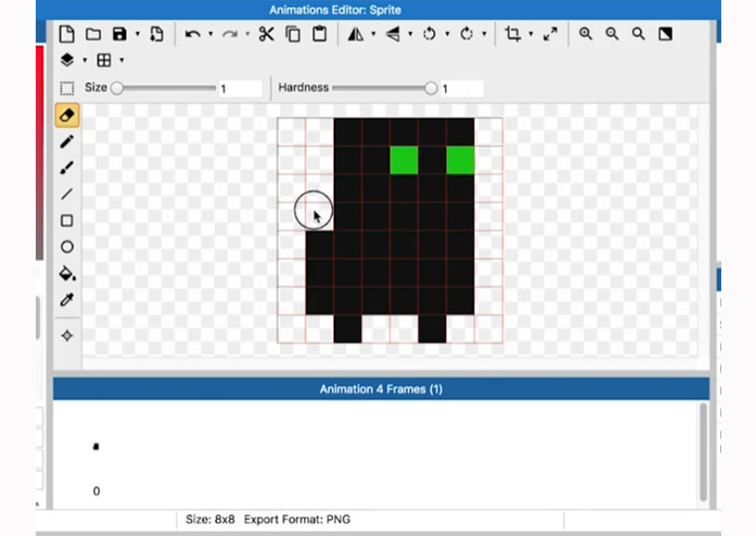Expand the grid options dropdown arrow
The image size is (756, 536).
pyautogui.click(x=122, y=60)
